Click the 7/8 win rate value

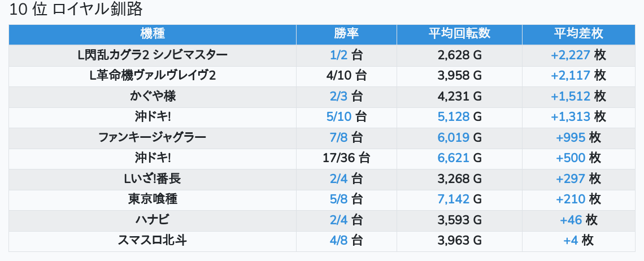pos(338,137)
